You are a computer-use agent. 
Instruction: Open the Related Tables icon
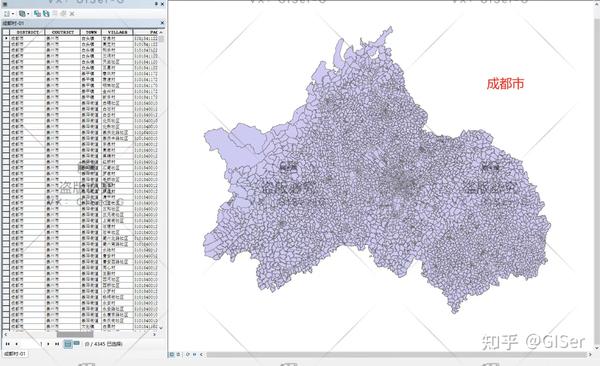pyautogui.click(x=22, y=14)
